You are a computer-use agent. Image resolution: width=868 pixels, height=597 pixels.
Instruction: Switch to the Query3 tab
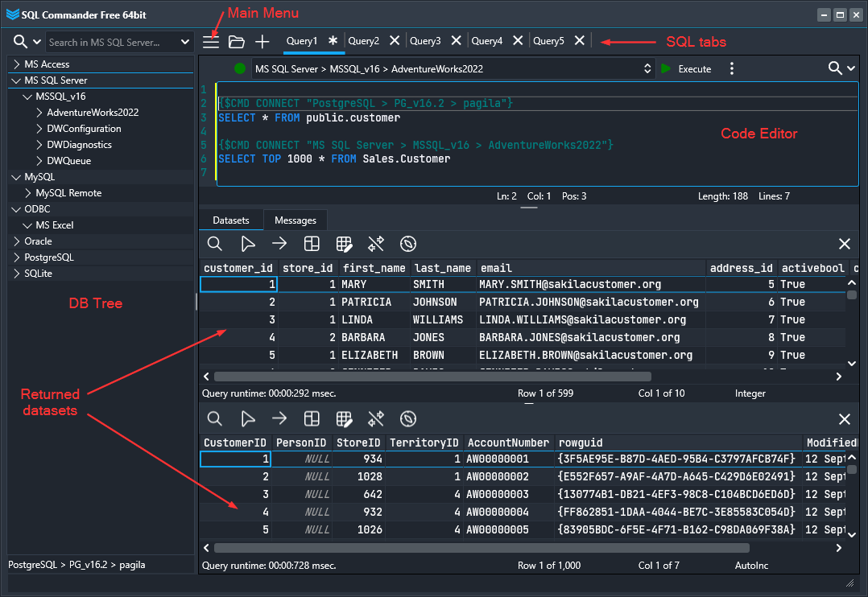(424, 41)
